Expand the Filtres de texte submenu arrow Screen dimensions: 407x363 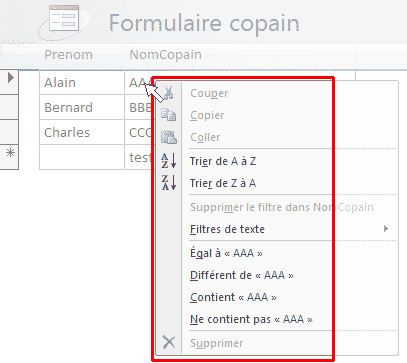pos(386,229)
